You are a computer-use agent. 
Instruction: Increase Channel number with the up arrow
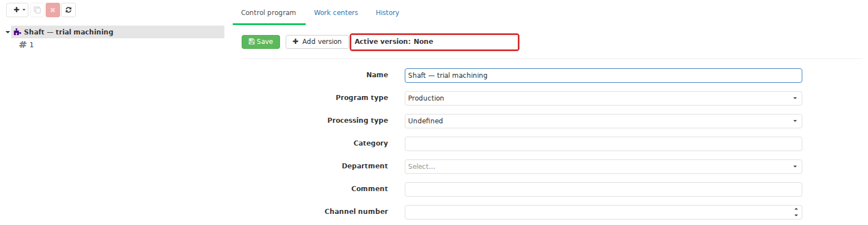click(x=796, y=209)
